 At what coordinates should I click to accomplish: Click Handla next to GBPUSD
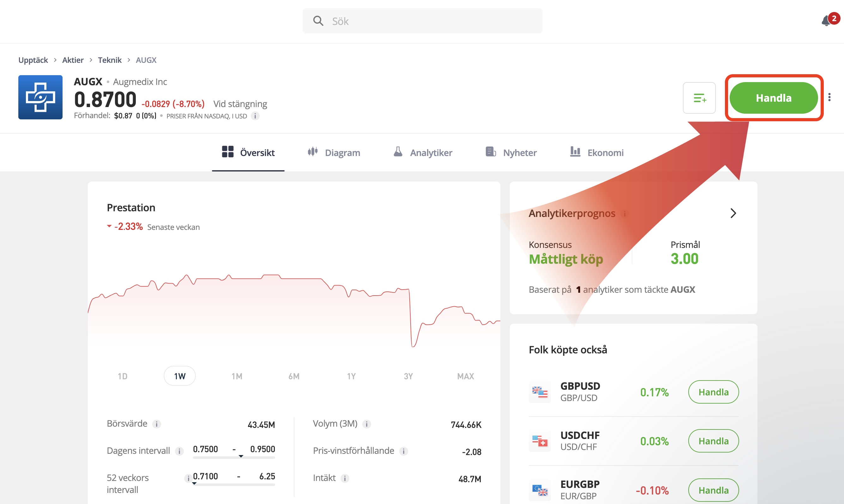(x=713, y=392)
